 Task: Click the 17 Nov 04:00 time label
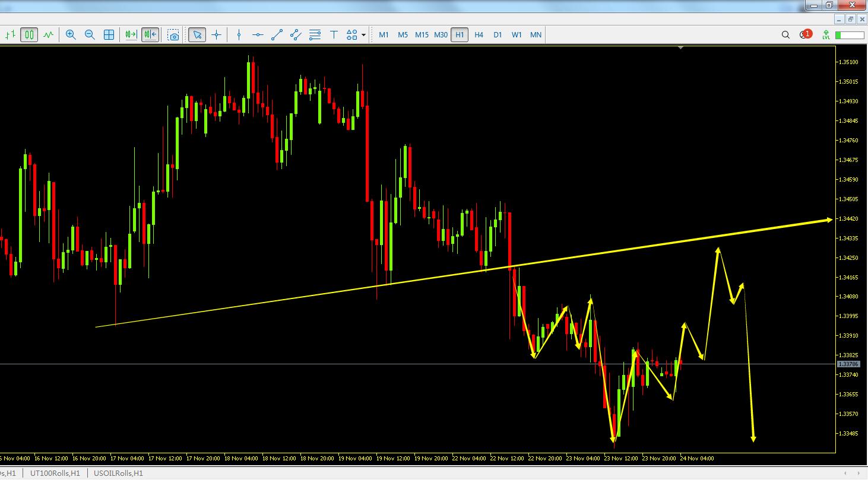tap(127, 458)
